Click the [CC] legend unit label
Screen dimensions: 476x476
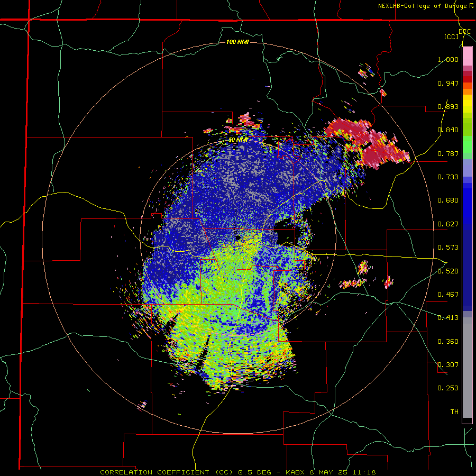tap(452, 36)
